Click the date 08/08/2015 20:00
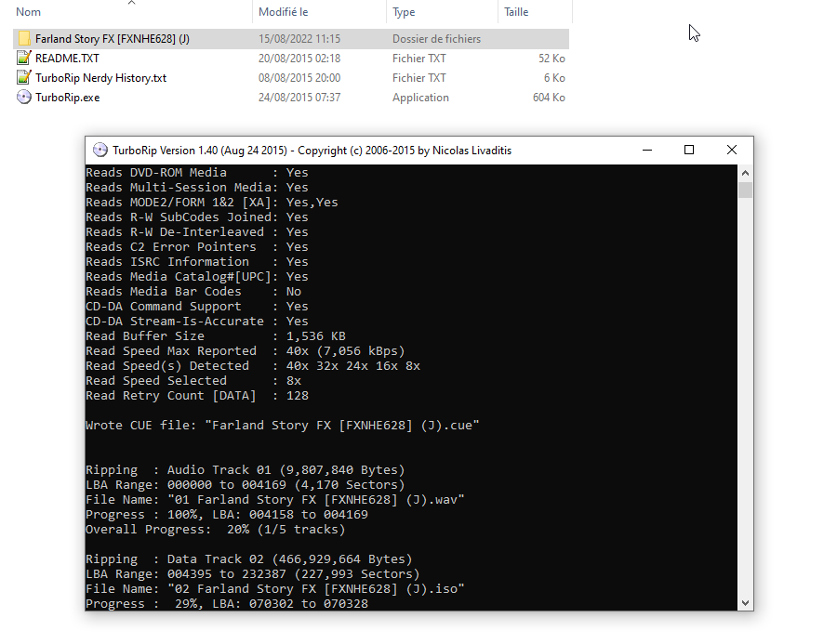This screenshot has width=837, height=644. (x=299, y=78)
